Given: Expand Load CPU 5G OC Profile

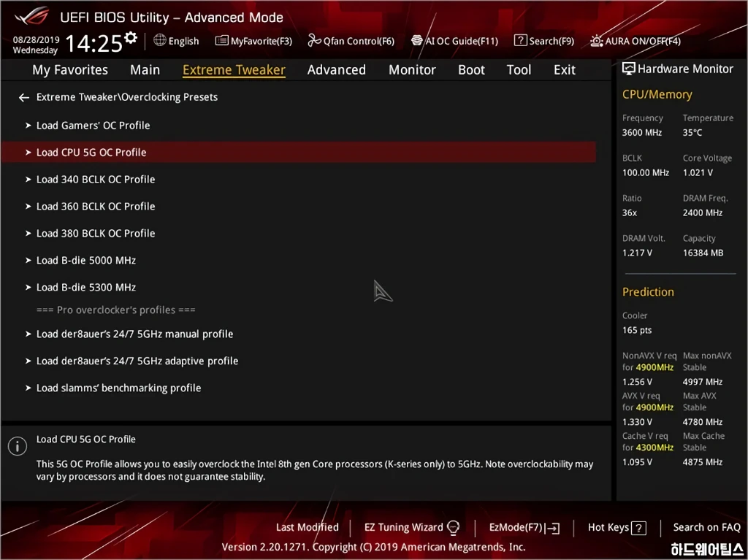Looking at the screenshot, I should pos(299,152).
